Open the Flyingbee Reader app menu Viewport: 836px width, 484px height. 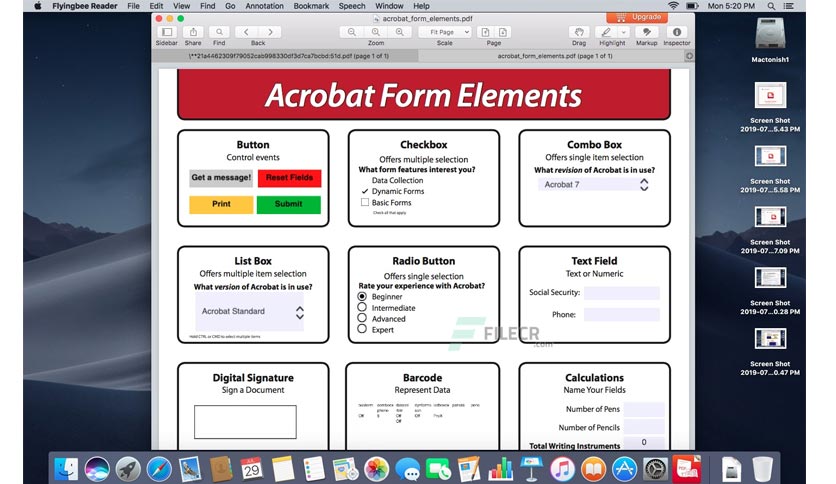(84, 6)
